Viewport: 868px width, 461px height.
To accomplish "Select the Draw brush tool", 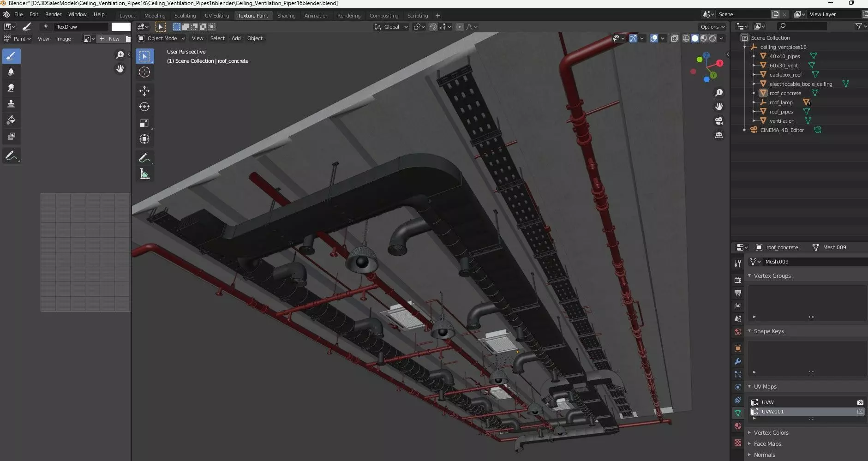I will click(12, 56).
